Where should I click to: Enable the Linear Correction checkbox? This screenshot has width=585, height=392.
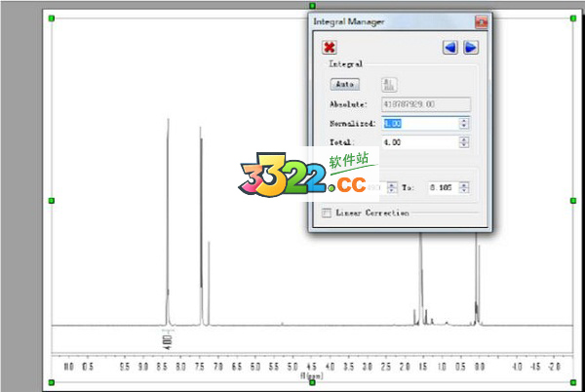tap(327, 213)
